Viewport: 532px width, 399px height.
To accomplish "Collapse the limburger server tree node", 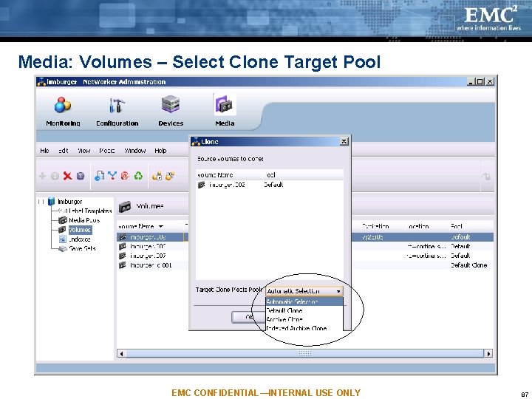I will click(x=41, y=202).
